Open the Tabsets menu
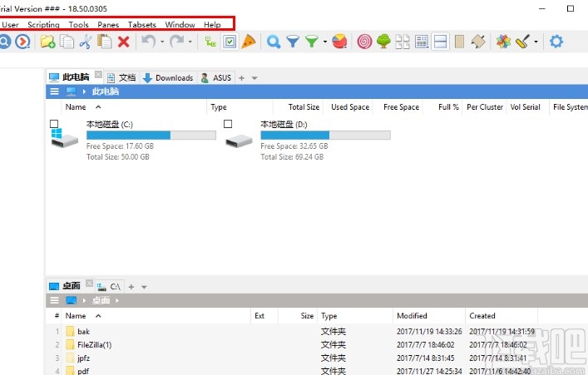Screen dimensions: 588x375 (142, 25)
